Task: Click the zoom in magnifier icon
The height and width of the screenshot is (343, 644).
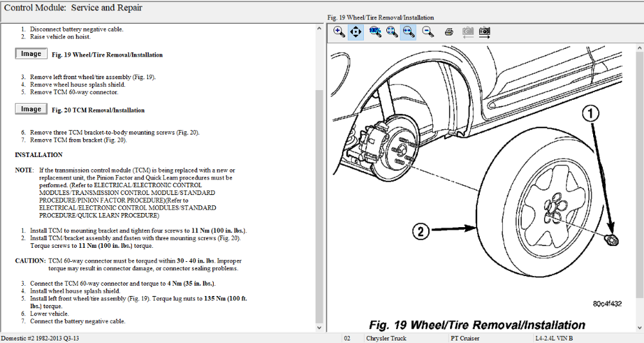Action: (339, 32)
